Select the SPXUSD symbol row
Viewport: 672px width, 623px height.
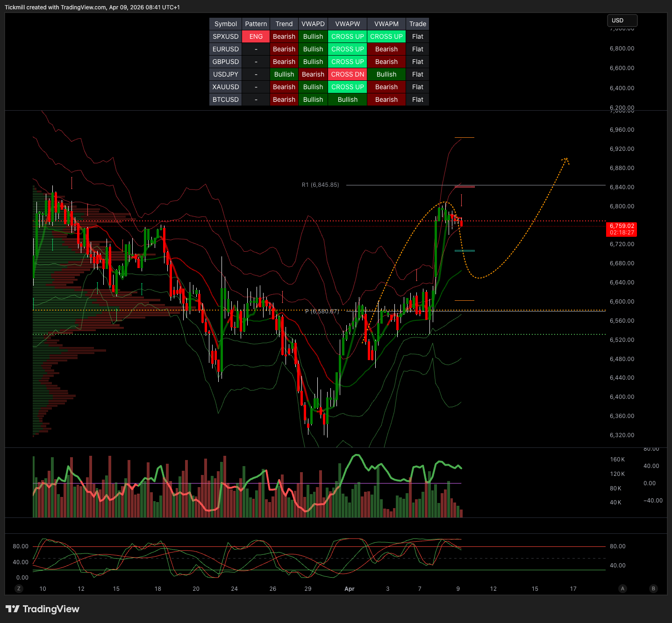point(225,36)
